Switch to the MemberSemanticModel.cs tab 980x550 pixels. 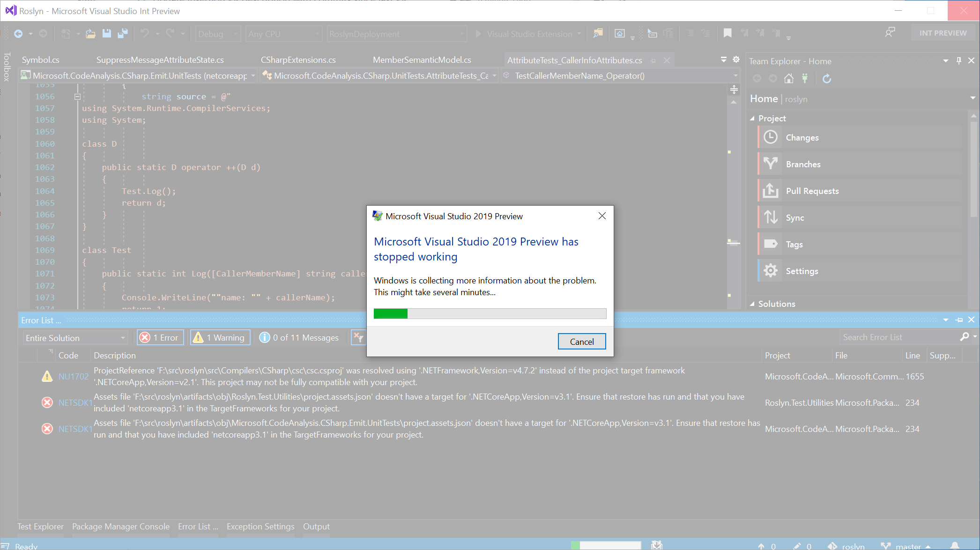click(422, 60)
